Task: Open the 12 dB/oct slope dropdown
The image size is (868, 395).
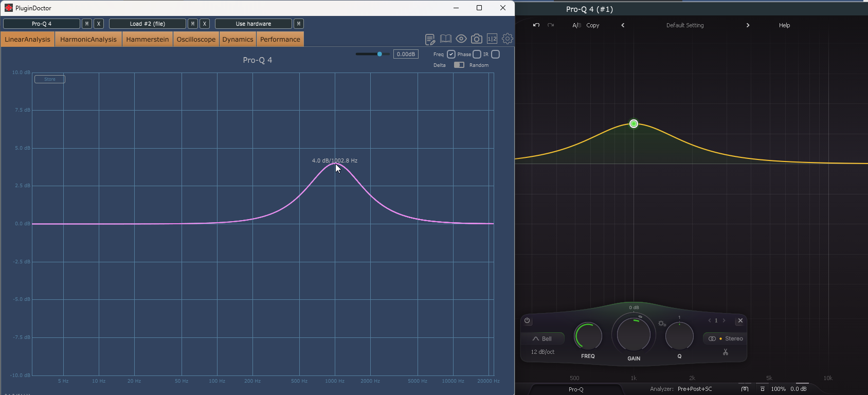Action: click(x=542, y=352)
